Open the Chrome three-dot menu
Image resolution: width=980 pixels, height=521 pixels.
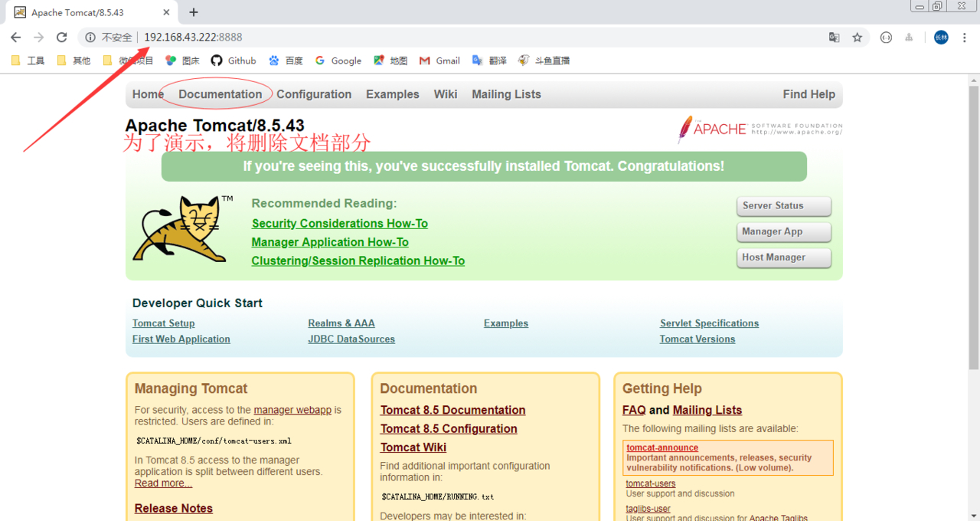click(966, 38)
